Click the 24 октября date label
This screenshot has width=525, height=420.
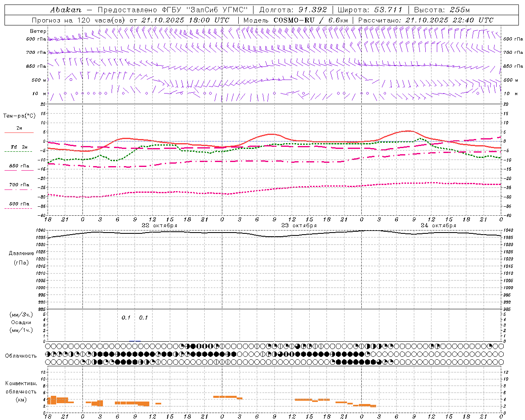438,226
